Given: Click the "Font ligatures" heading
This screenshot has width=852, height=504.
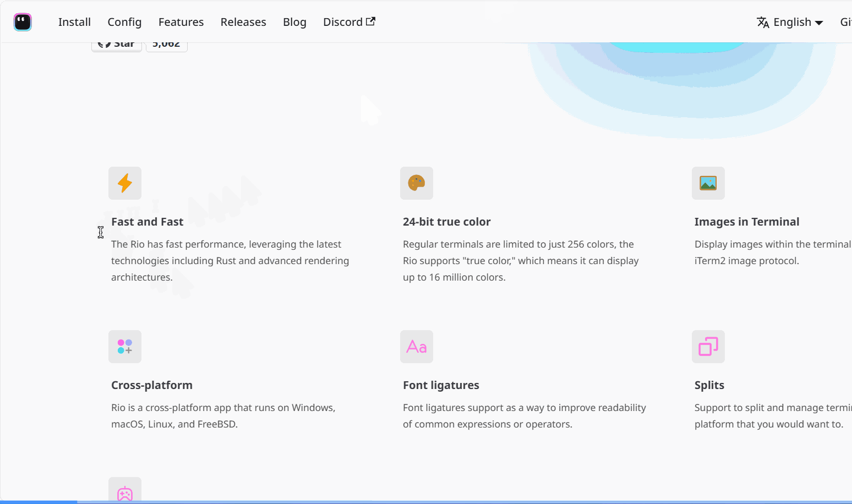Looking at the screenshot, I should [x=441, y=385].
